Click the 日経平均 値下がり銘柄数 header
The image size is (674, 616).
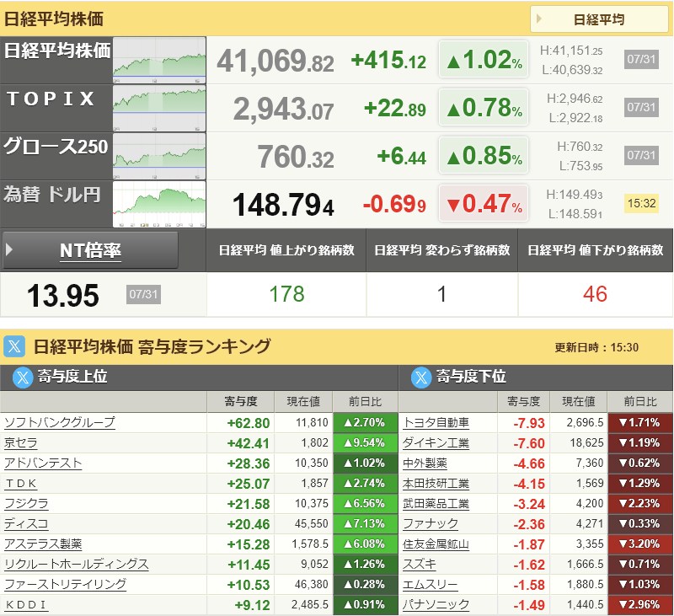click(596, 249)
